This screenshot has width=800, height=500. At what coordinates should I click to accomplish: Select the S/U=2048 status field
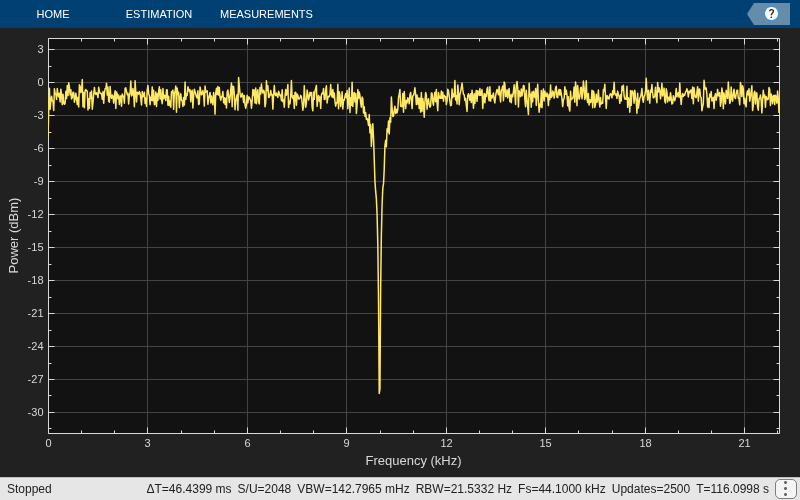(x=264, y=489)
